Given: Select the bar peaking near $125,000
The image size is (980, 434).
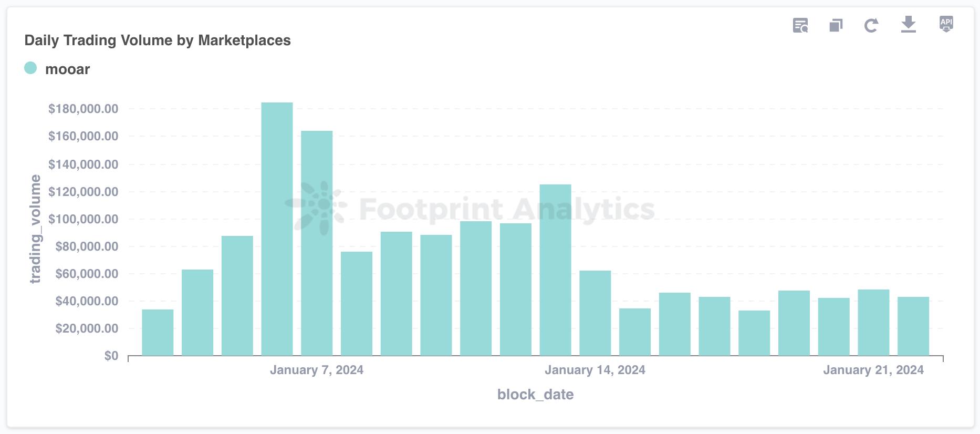Looking at the screenshot, I should (x=555, y=270).
